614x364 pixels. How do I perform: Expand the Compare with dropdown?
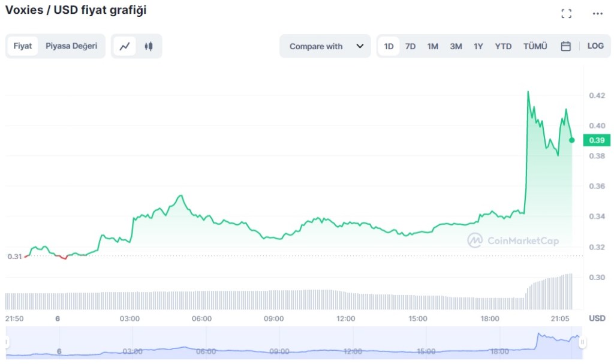point(325,46)
